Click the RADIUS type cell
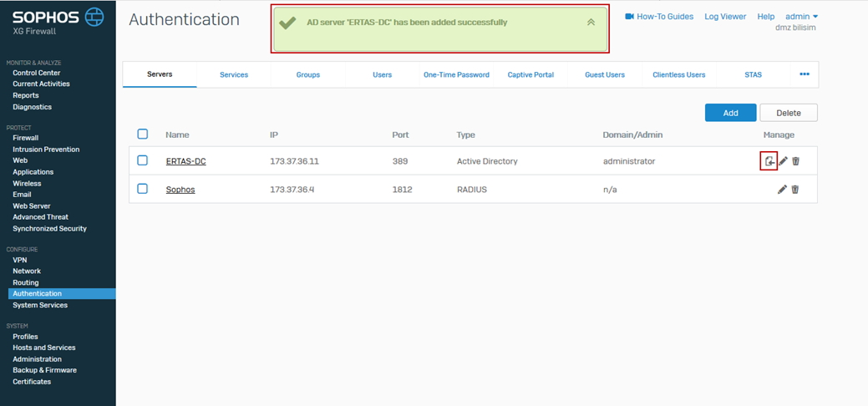The image size is (868, 406). [472, 190]
